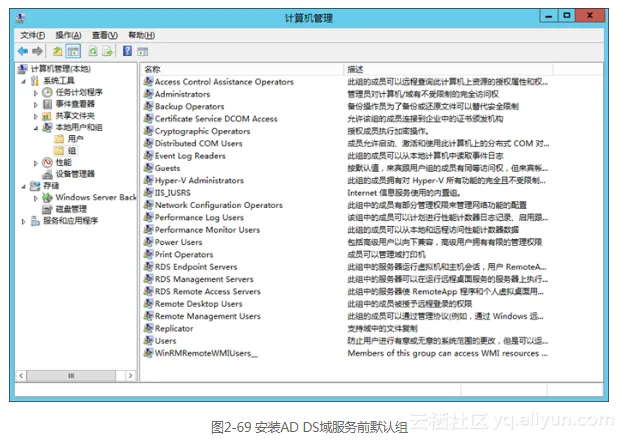Collapse the 系统工具 tree node
The width and height of the screenshot is (625, 441).
click(24, 81)
